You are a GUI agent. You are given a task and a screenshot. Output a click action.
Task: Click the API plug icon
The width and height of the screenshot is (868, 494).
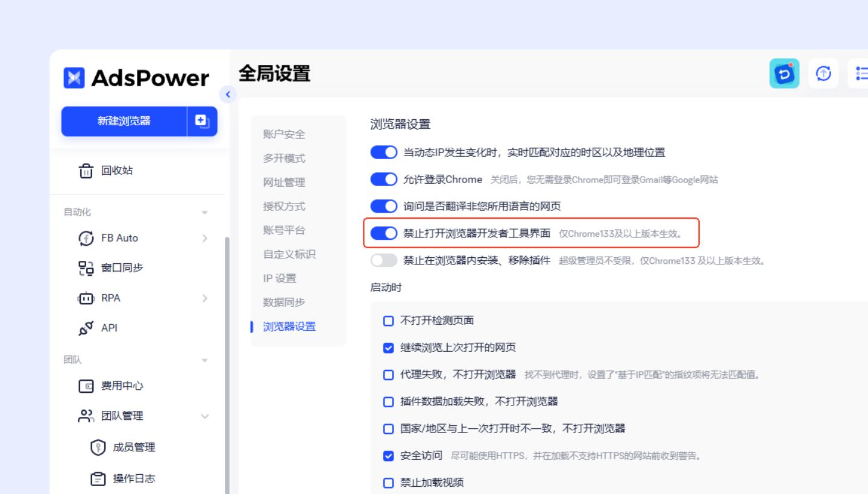(86, 328)
